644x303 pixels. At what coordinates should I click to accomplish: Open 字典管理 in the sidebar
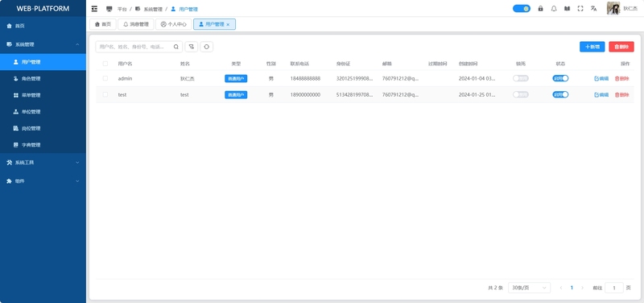pos(43,145)
